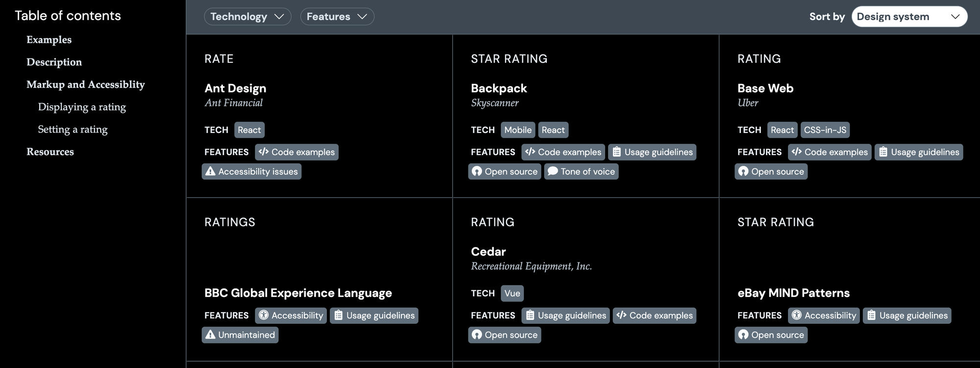The height and width of the screenshot is (368, 980).
Task: Click the Vue tech tag on Cedar
Action: click(512, 293)
